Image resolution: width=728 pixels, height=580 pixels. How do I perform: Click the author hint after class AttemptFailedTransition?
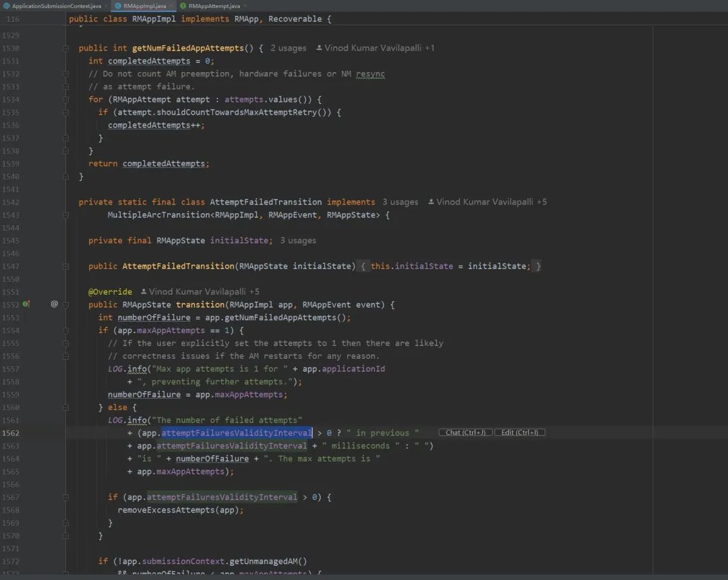(x=491, y=202)
